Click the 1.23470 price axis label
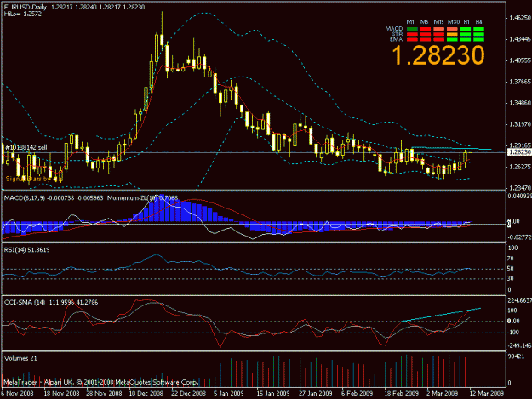This screenshot has height=399, width=532. pos(520,187)
